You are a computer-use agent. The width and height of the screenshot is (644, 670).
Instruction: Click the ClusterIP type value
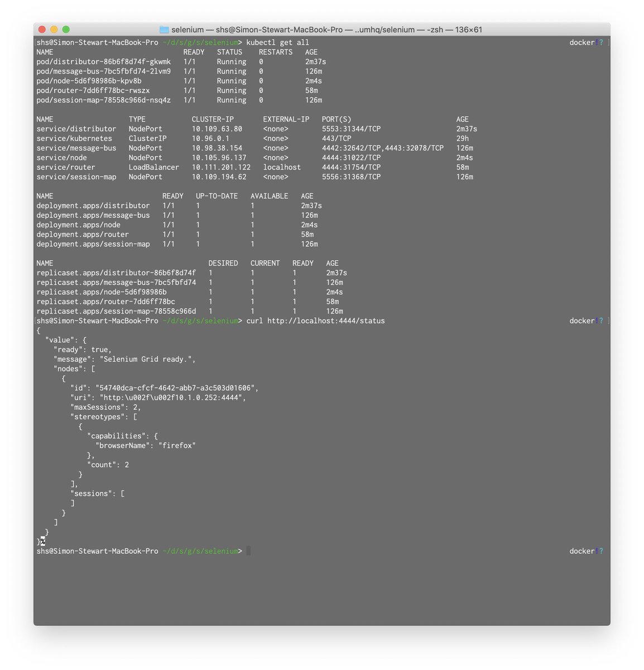148,138
